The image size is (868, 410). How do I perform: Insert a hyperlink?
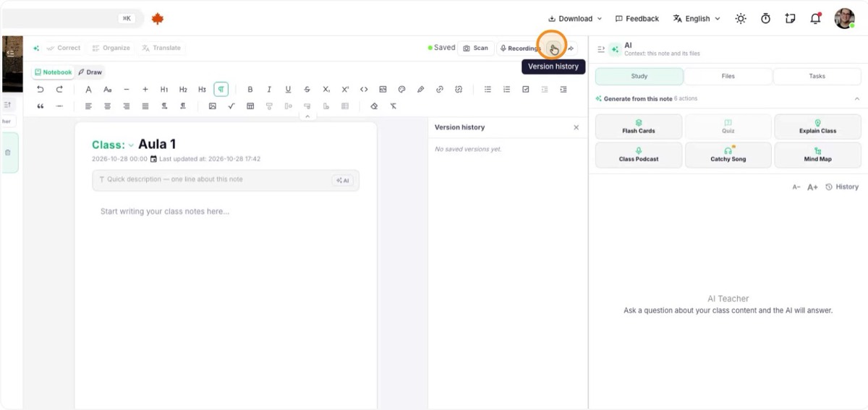(439, 90)
